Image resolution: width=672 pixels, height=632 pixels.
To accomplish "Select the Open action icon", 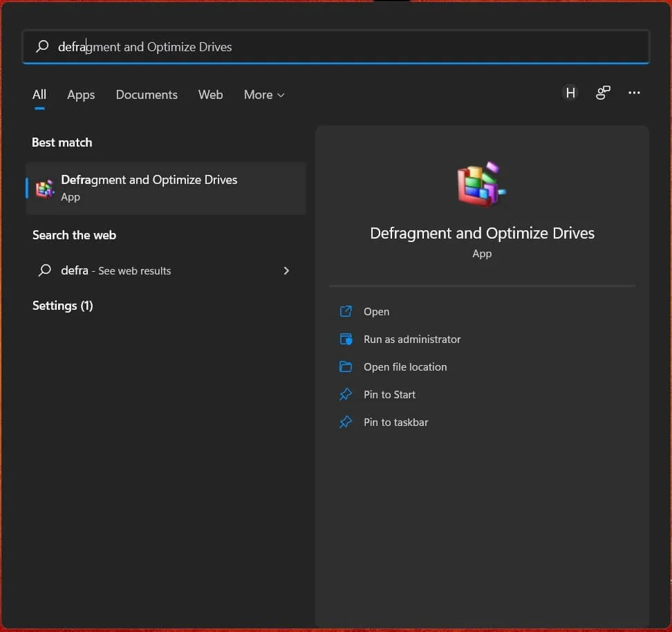I will 346,311.
